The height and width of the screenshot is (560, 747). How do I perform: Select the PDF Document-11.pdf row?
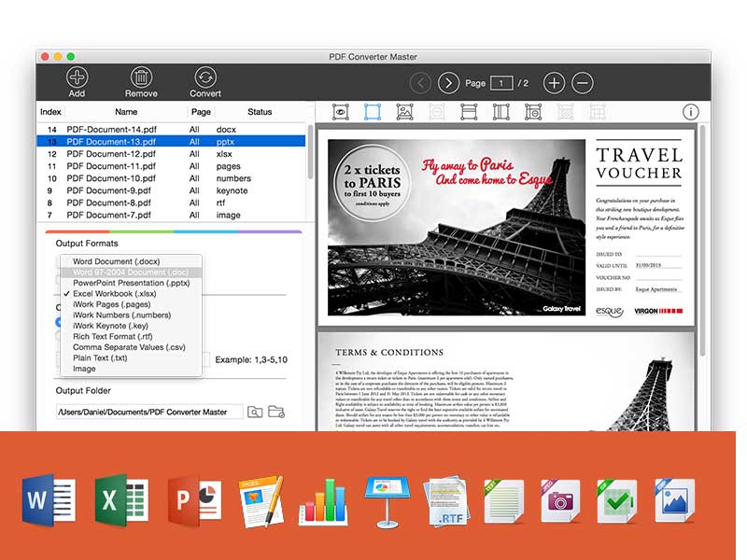point(172,166)
